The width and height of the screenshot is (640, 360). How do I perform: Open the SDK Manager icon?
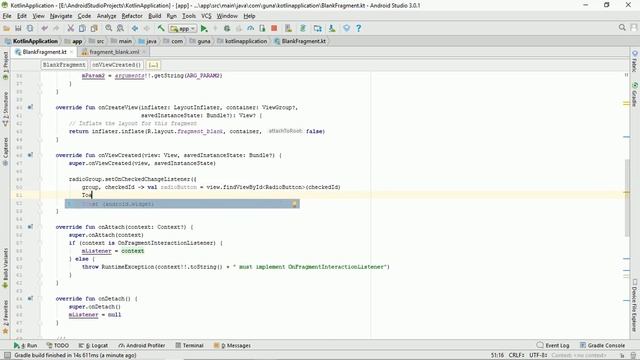point(332,28)
